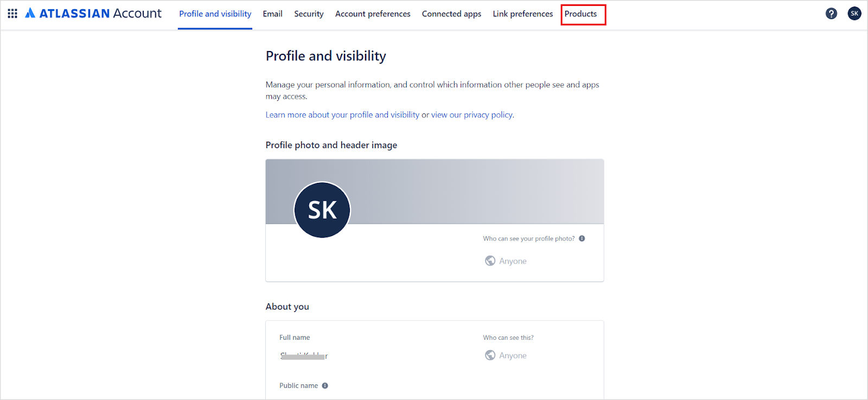Click the globe icon beside profile photo Anyone

(490, 261)
